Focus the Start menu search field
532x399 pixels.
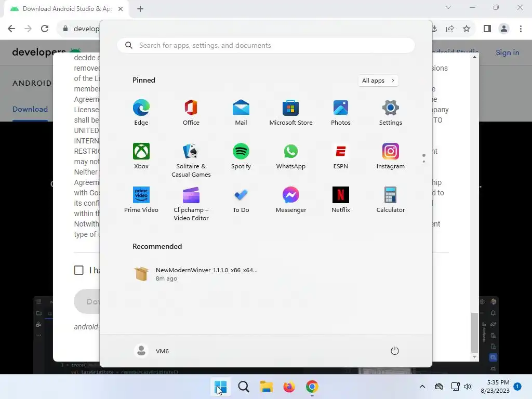266,46
